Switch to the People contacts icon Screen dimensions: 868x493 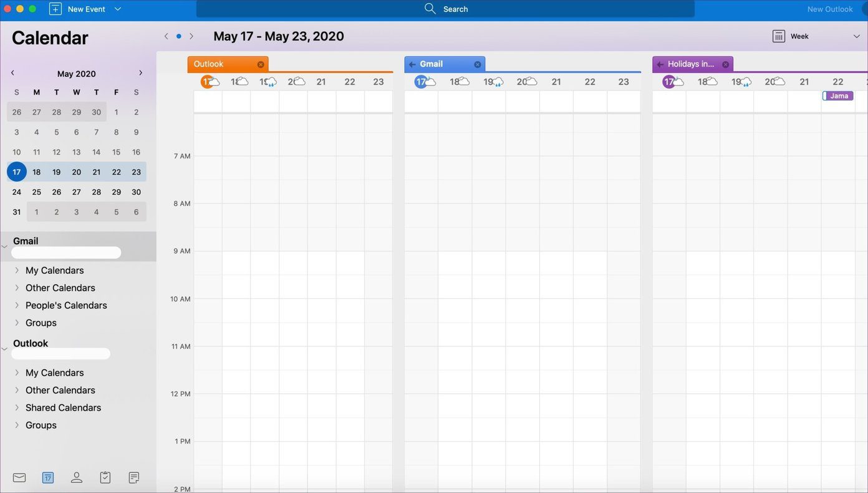pyautogui.click(x=77, y=477)
